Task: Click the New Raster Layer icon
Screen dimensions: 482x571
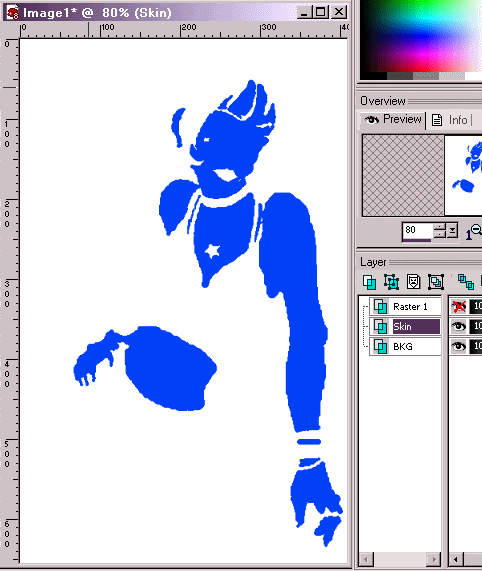Action: point(370,282)
